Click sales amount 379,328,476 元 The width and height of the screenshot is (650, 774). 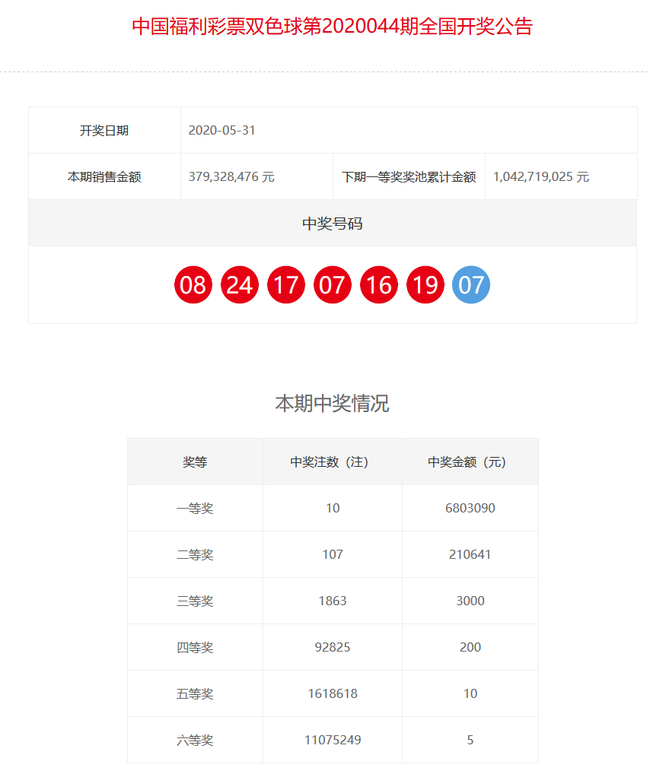pos(231,177)
